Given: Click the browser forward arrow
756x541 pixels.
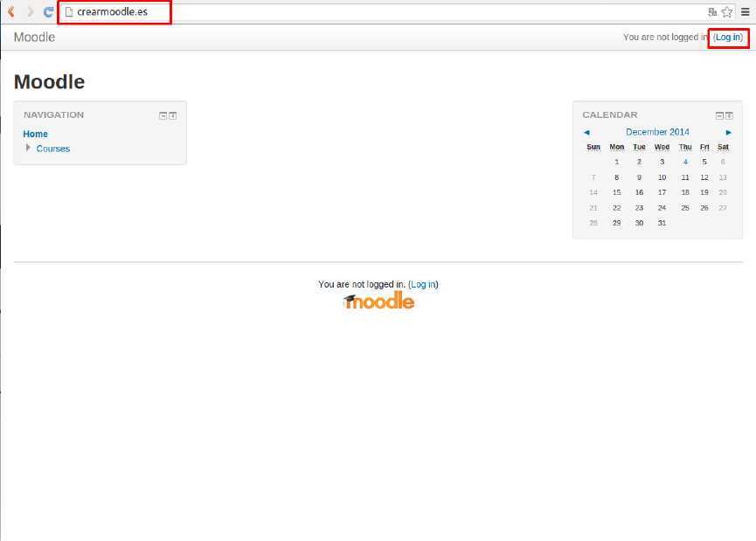Looking at the screenshot, I should click(x=31, y=12).
